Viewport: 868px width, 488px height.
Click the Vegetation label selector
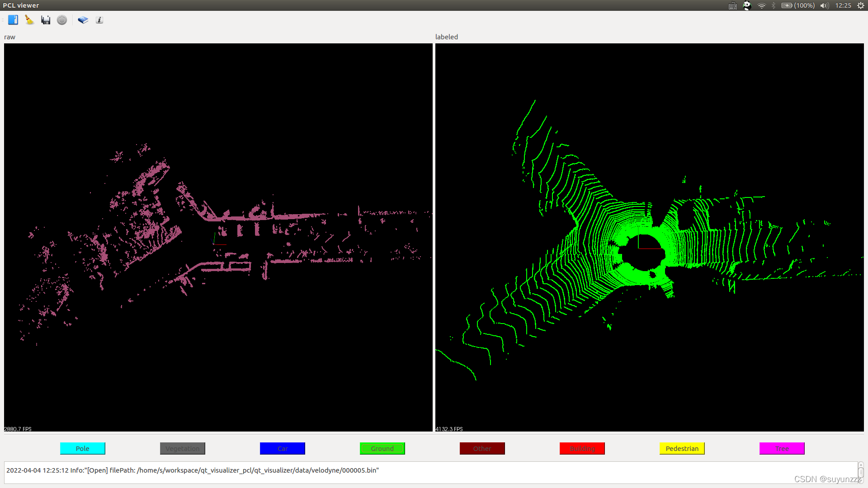(182, 448)
